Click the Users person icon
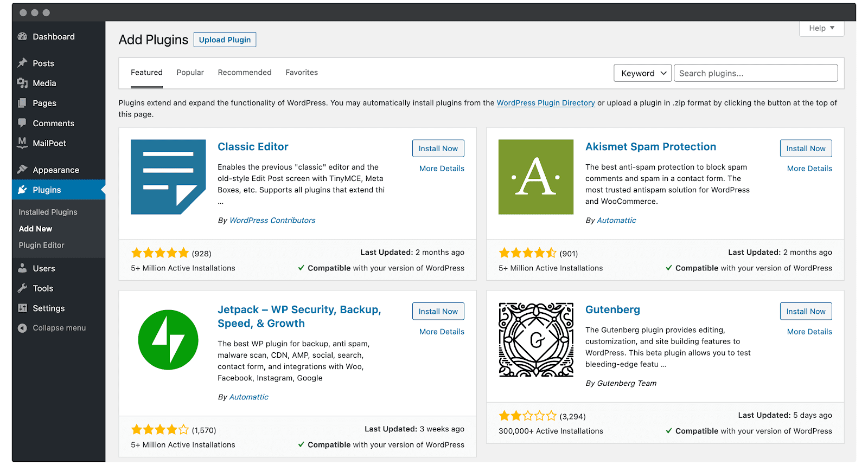The width and height of the screenshot is (868, 465). click(x=22, y=268)
